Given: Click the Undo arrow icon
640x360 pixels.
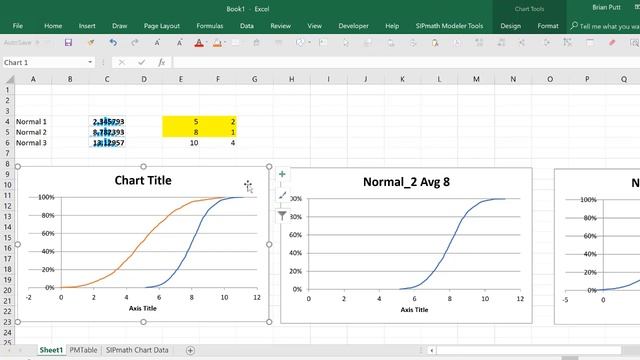Looking at the screenshot, I should tap(113, 42).
